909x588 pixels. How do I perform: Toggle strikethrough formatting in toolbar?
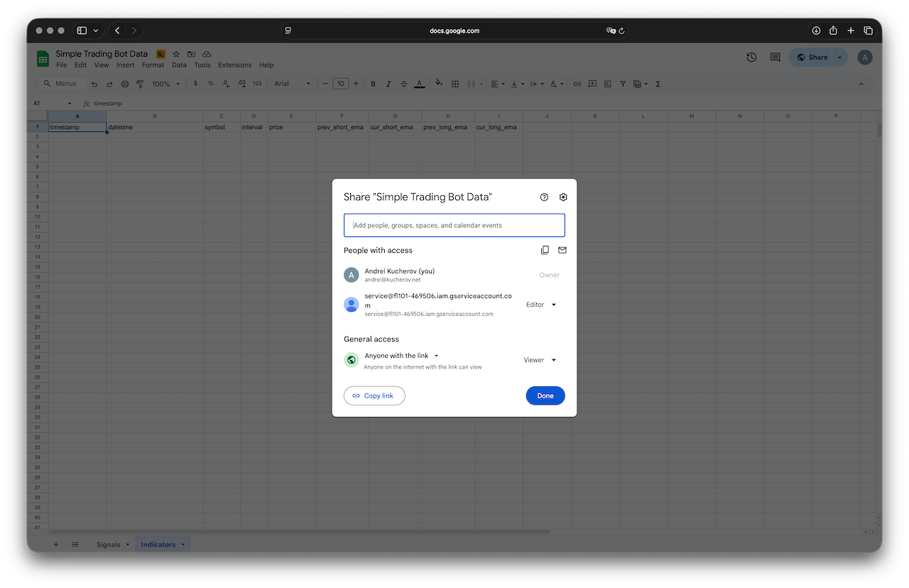403,84
